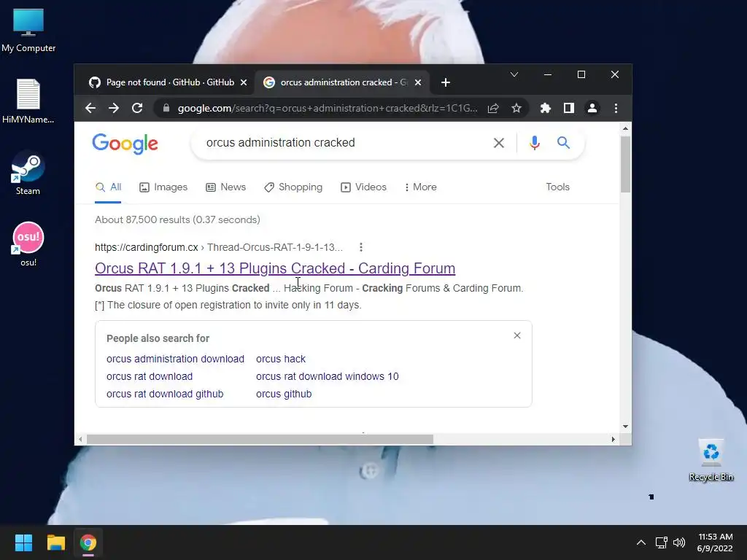This screenshot has width=747, height=560.
Task: Expand the tab search chevron in Chrome
Action: click(x=514, y=75)
